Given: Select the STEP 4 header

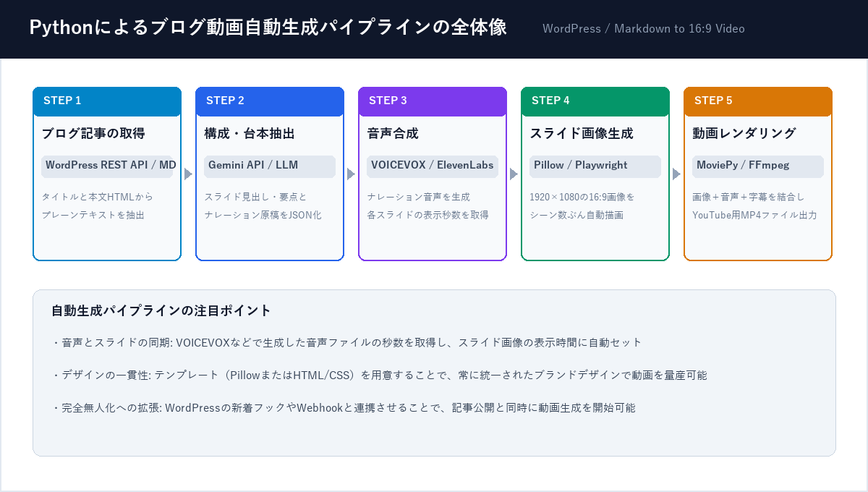Looking at the screenshot, I should click(x=595, y=101).
